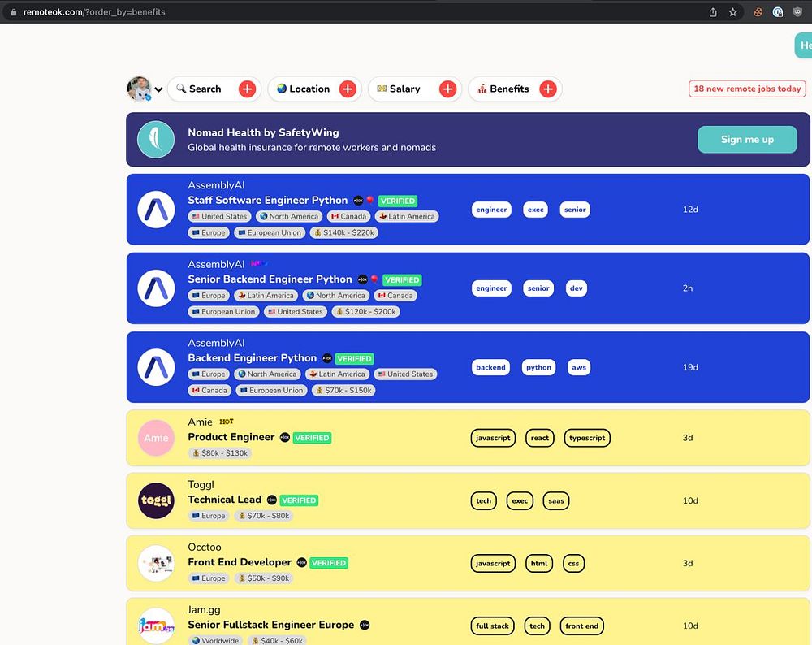Viewport: 812px width, 645px height.
Task: Click AssemblyAI logo on Senior Backend Engineer row
Action: tap(156, 288)
